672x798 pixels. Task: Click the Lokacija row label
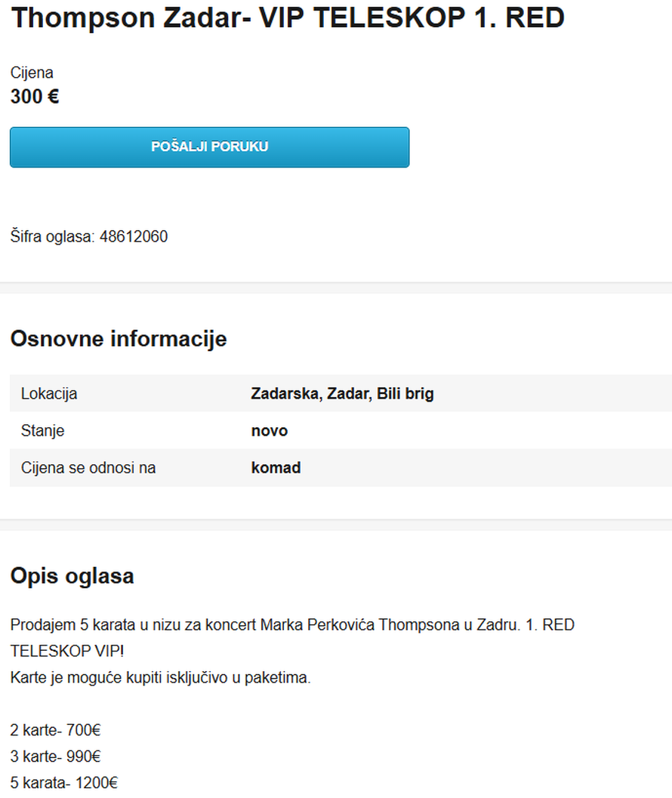point(49,393)
